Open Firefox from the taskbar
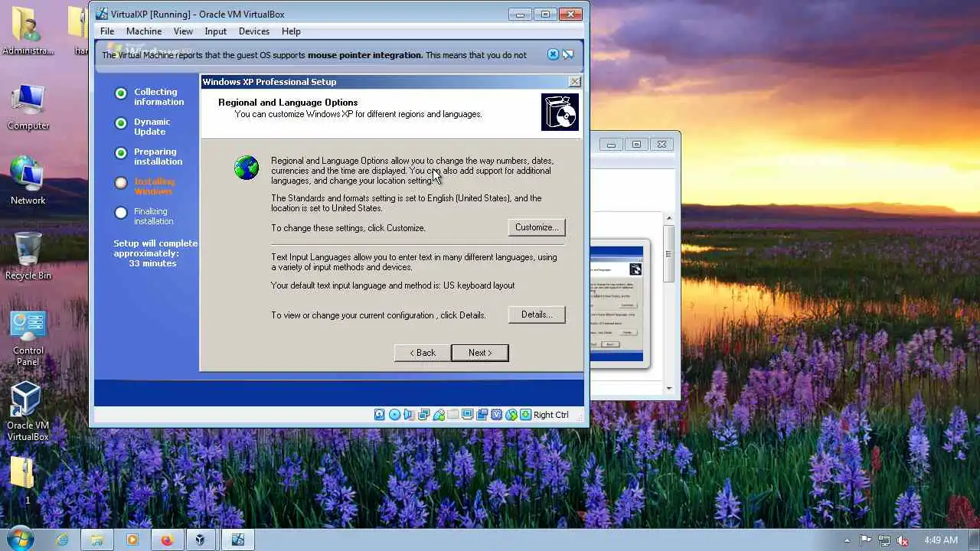Viewport: 980px width, 551px height. [x=167, y=540]
